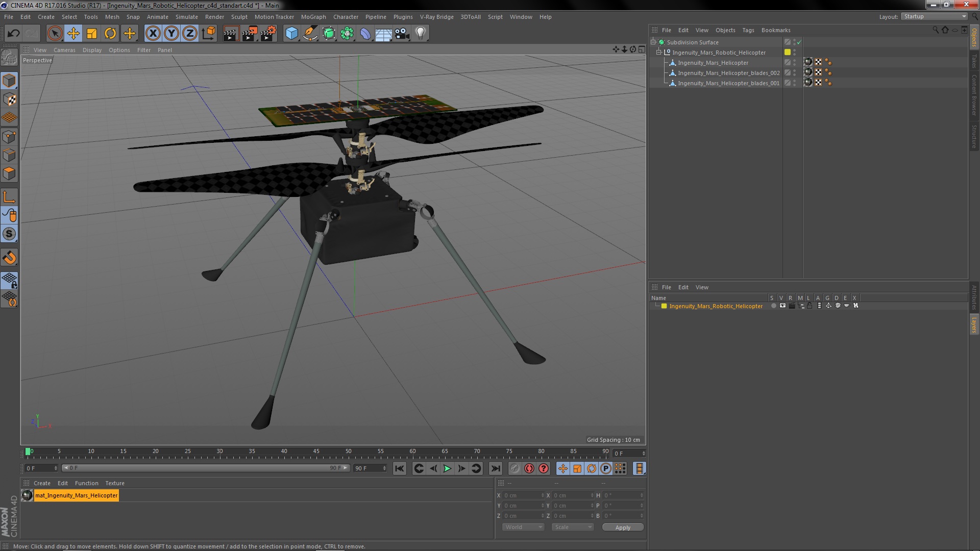Image resolution: width=980 pixels, height=551 pixels.
Task: Open the viewport Cameras menu
Action: pos(64,50)
